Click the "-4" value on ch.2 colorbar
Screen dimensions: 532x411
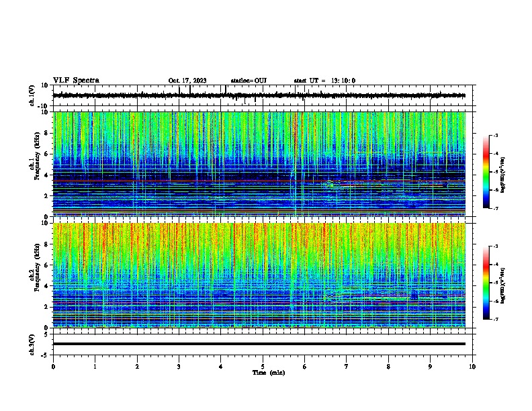click(x=495, y=265)
